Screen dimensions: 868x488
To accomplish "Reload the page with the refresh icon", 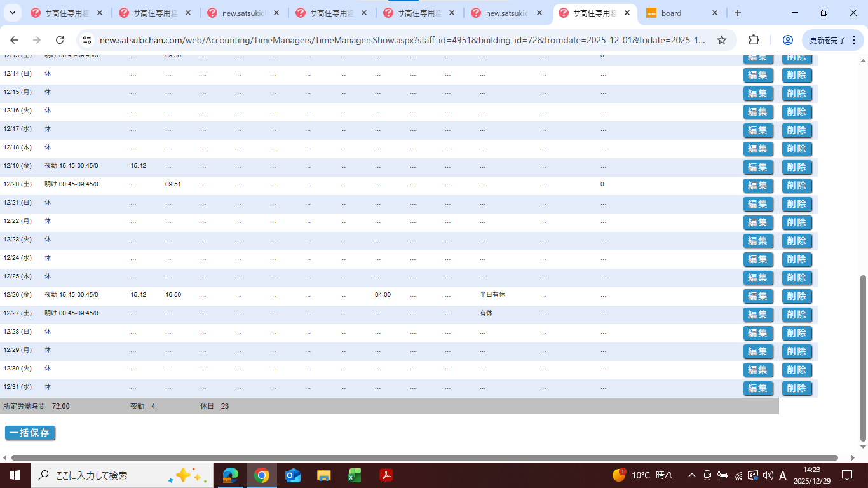I will [x=60, y=40].
